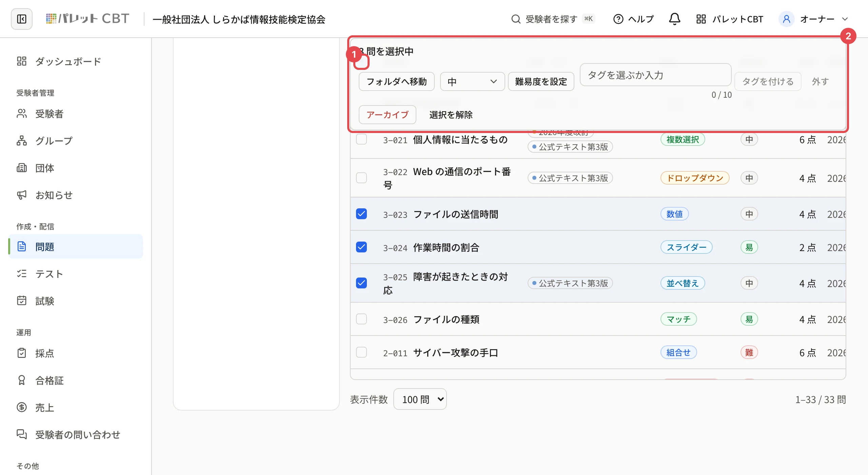Click the 数値 type badge

pos(674,214)
